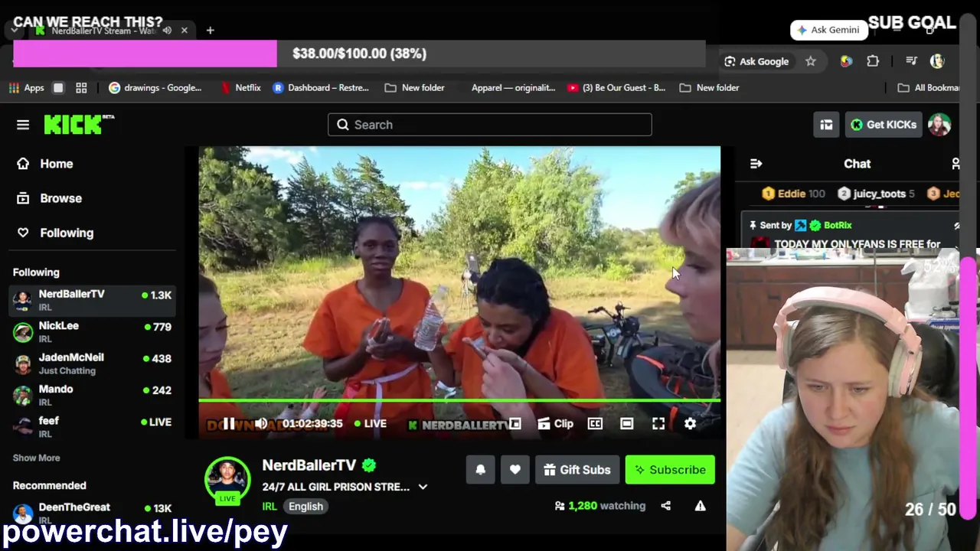This screenshot has height=551, width=980.
Task: Open the media controls toolbar icon
Action: (x=911, y=61)
